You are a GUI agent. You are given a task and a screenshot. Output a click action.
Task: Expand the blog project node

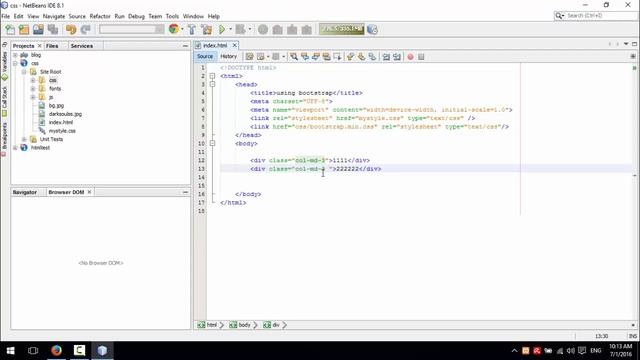[16, 55]
